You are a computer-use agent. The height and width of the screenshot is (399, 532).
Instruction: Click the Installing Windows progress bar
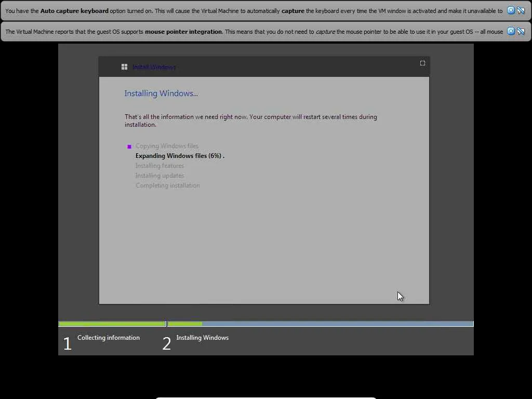coord(321,324)
